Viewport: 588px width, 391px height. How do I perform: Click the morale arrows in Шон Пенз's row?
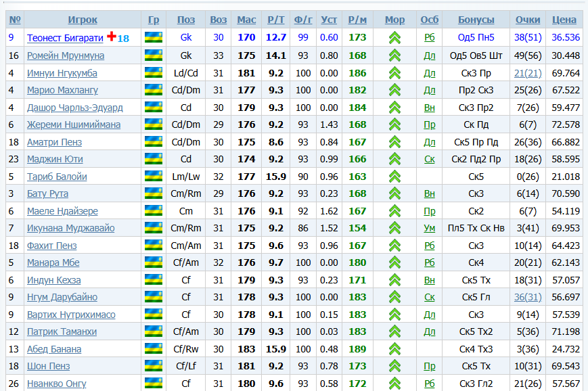point(395,366)
